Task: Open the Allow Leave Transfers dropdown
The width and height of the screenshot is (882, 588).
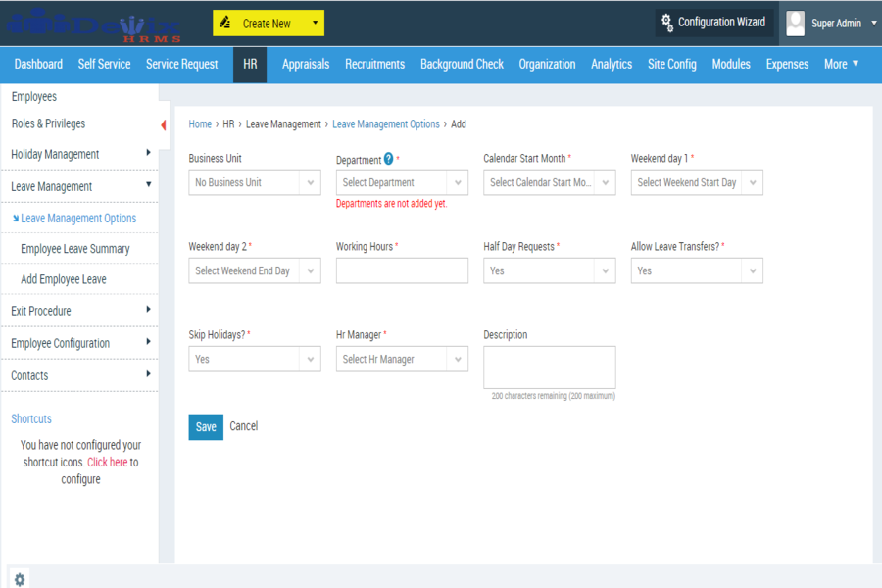Action: (x=697, y=270)
